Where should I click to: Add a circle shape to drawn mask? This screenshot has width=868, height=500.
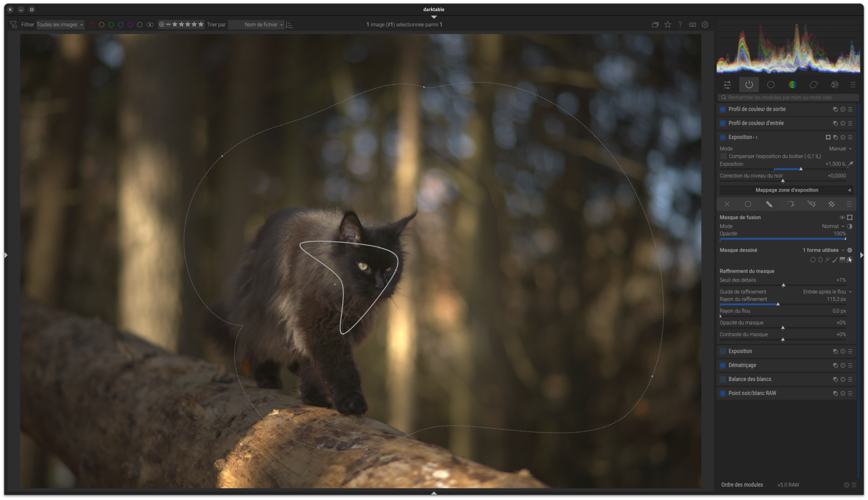(813, 260)
